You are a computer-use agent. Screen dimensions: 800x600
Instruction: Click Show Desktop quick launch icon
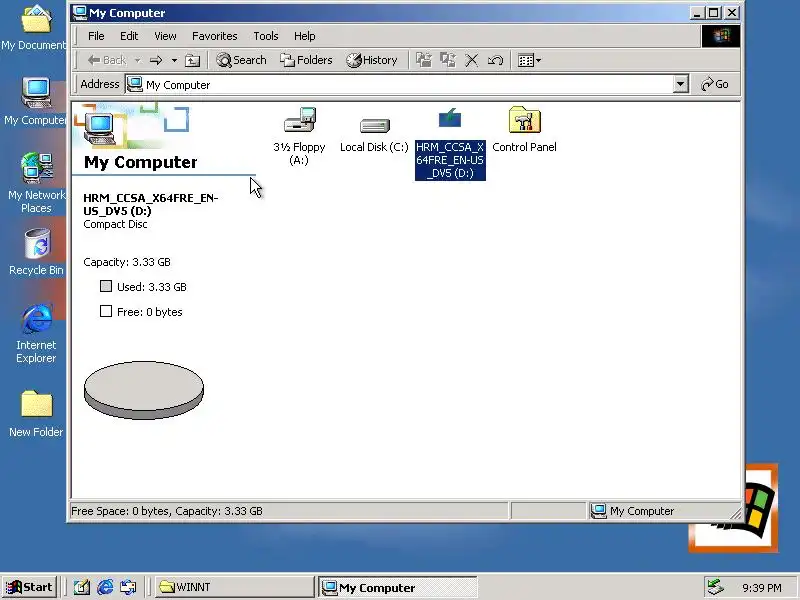82,587
